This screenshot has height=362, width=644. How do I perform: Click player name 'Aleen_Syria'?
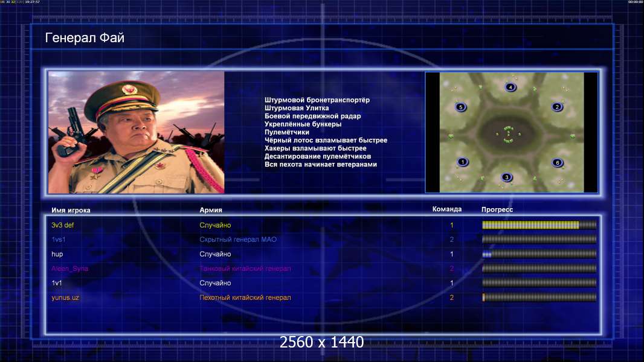(x=69, y=268)
